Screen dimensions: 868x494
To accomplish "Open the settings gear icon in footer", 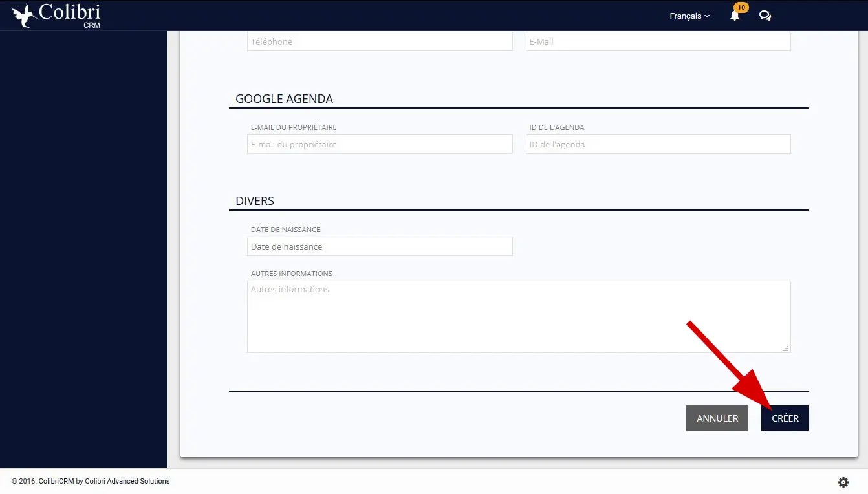I will [843, 482].
